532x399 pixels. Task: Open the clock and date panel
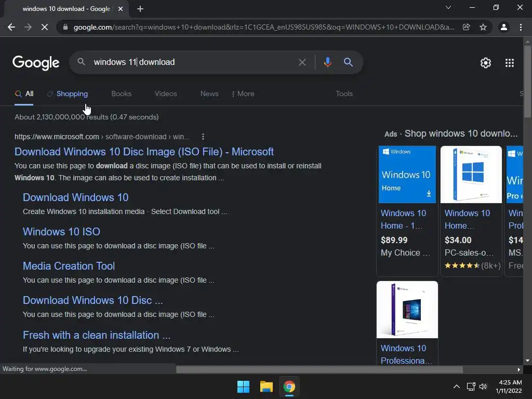[x=509, y=387]
